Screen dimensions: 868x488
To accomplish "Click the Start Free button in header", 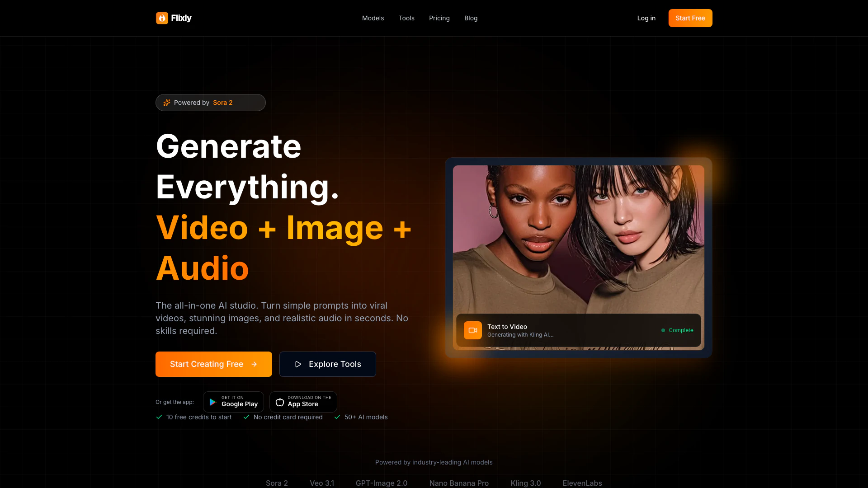I will pyautogui.click(x=690, y=18).
